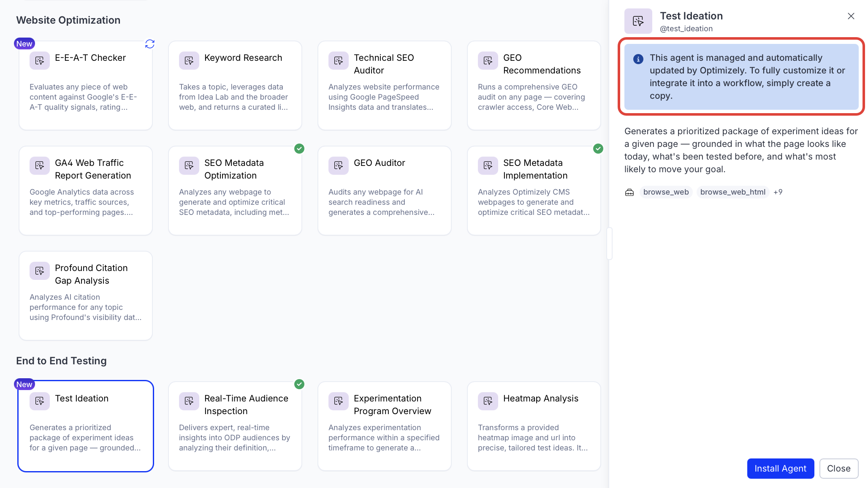Click the Test Ideation icon in the detail panel

[x=637, y=21]
